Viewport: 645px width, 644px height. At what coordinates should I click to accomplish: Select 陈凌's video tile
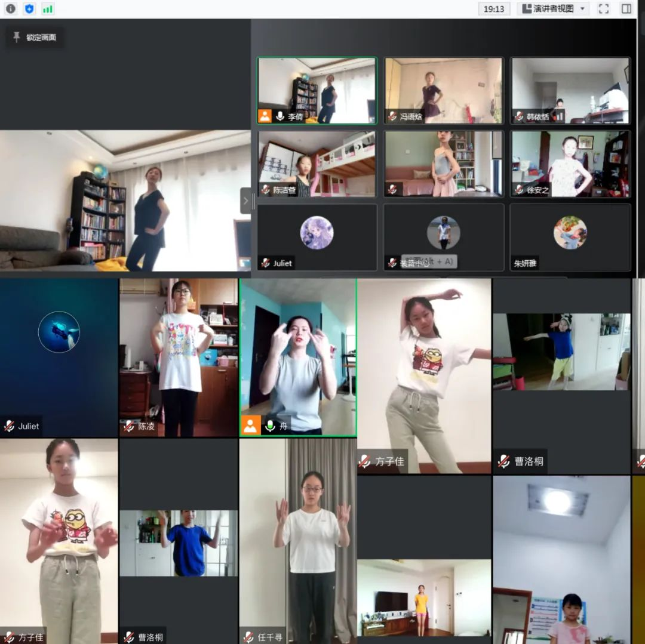pos(179,358)
